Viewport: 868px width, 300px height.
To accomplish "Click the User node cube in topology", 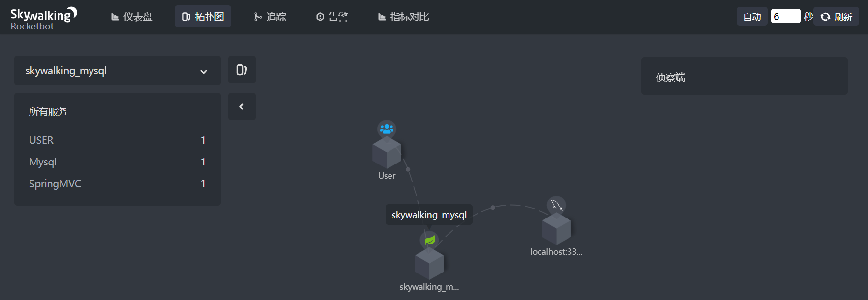I will coord(387,152).
